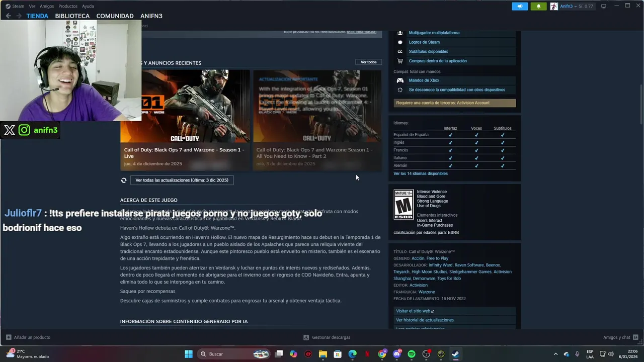
Task: Click the microphone tray icon
Action: pyautogui.click(x=577, y=354)
